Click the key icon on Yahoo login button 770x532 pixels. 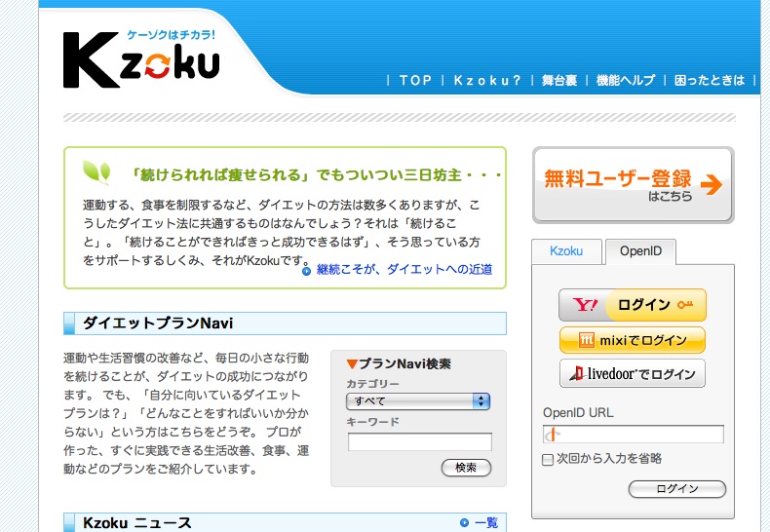point(685,305)
